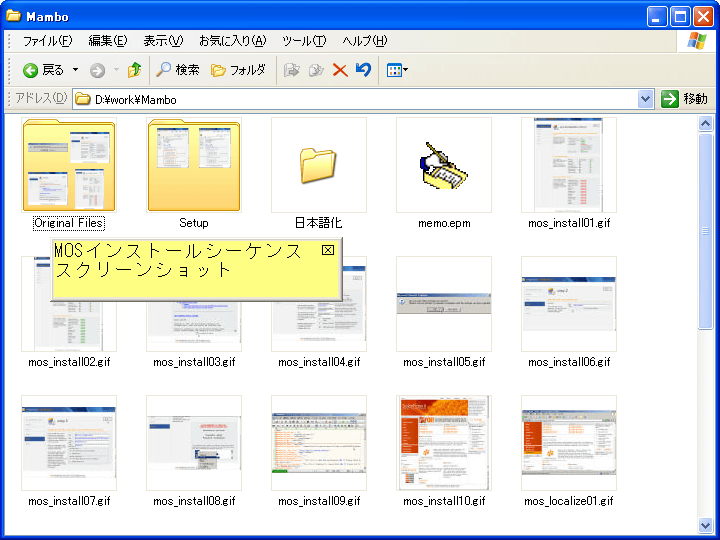The image size is (720, 540).
Task: Select the 日本語化 folder icon
Action: coord(319,165)
